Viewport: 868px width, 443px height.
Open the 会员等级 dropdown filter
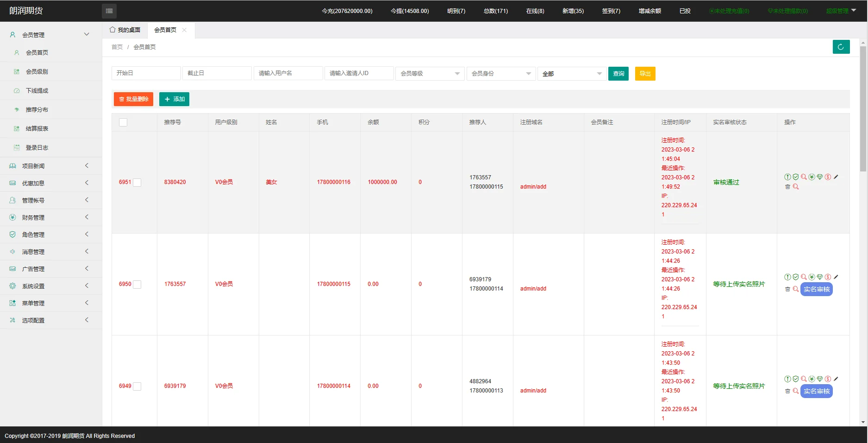click(430, 74)
